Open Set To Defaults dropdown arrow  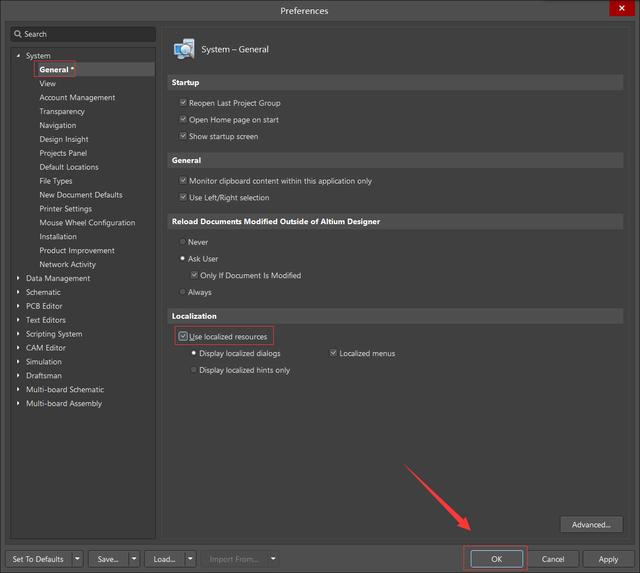[77, 559]
